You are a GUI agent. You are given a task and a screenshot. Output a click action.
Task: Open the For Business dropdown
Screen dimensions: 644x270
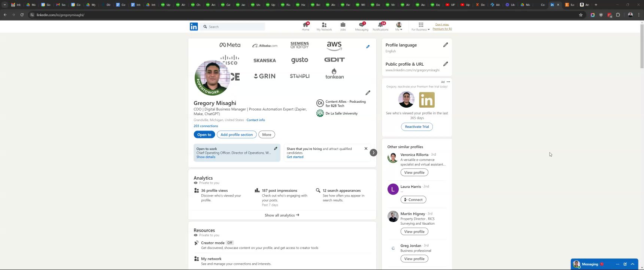tap(420, 26)
